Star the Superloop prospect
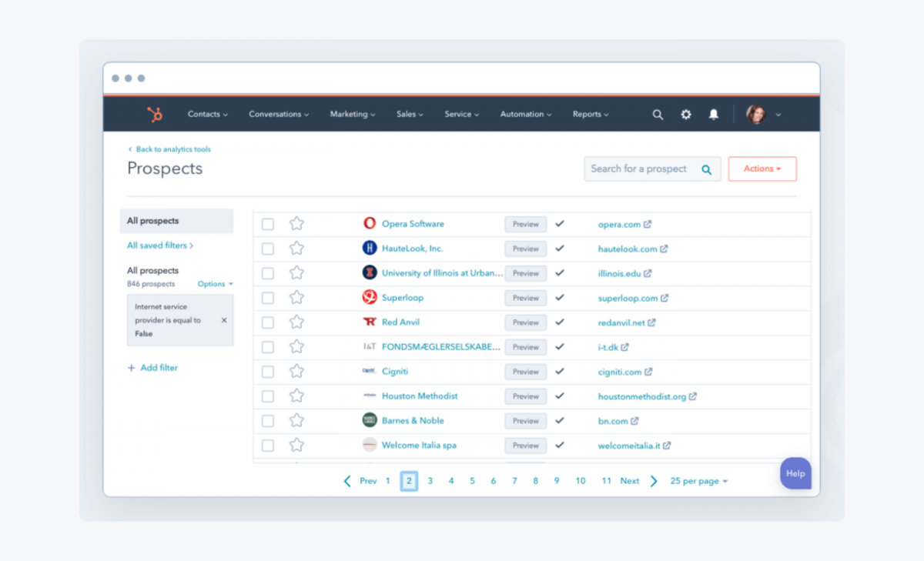 click(296, 298)
